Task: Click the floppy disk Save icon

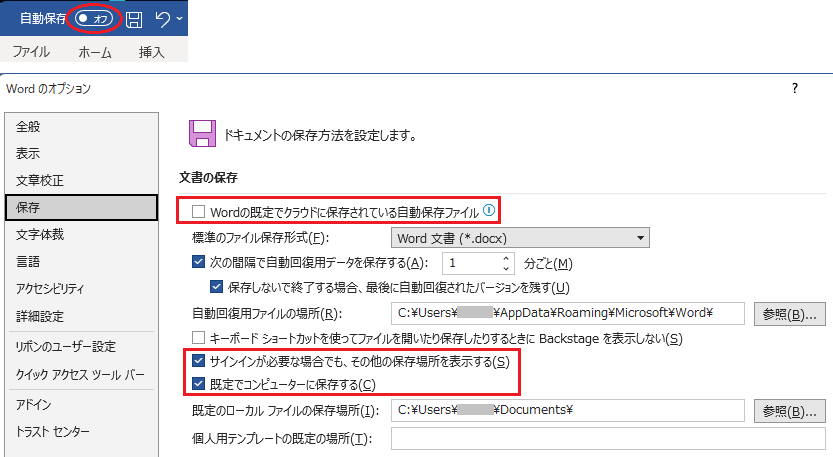Action: click(x=134, y=20)
